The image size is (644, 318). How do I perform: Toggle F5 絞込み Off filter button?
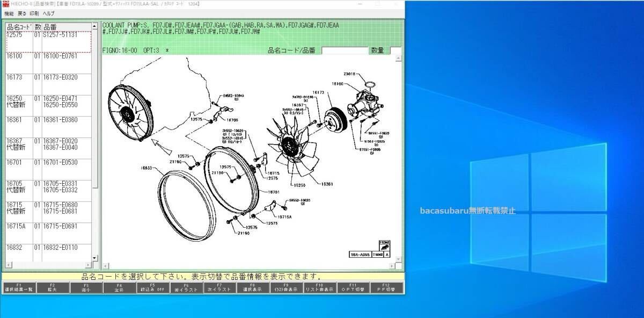(x=153, y=287)
